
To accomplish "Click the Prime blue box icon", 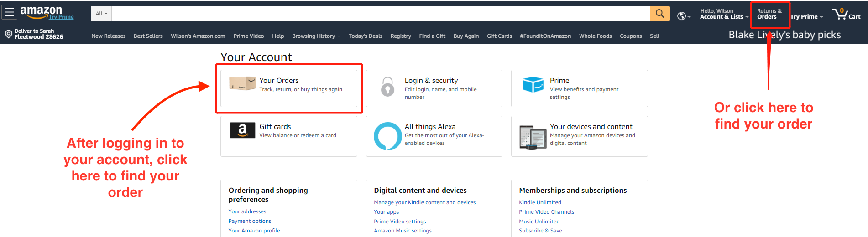I will coord(533,84).
